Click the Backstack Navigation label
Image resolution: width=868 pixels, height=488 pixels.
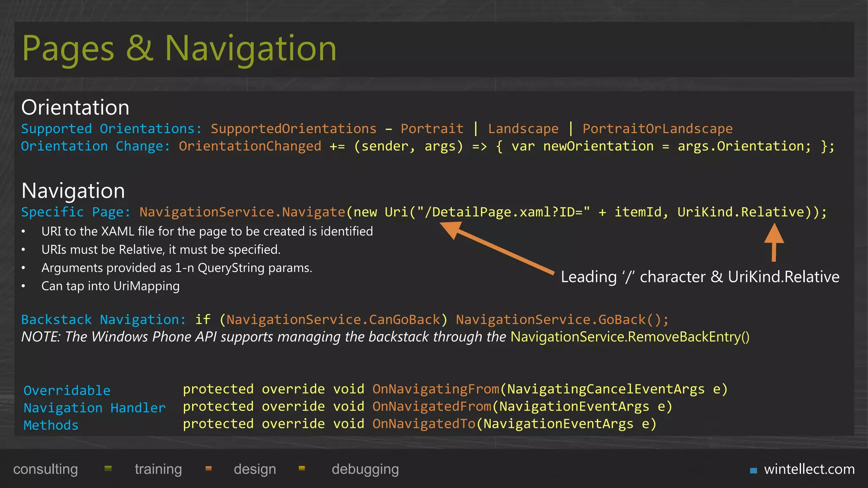(103, 319)
